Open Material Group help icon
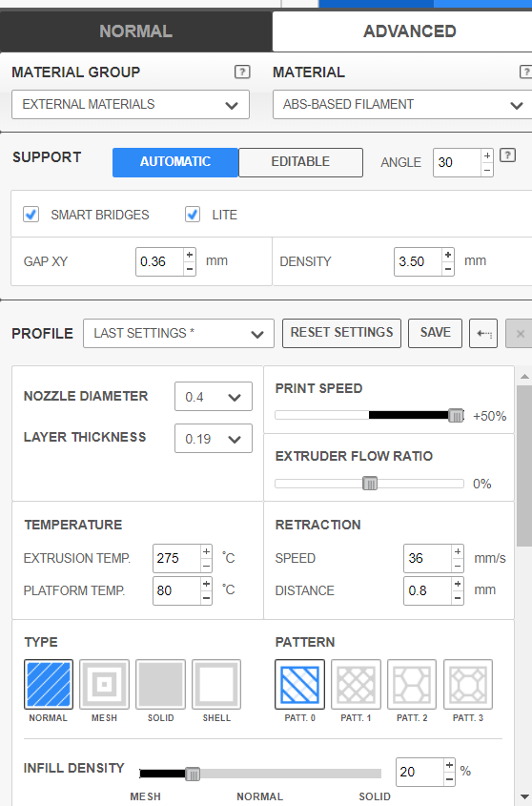 pyautogui.click(x=242, y=72)
